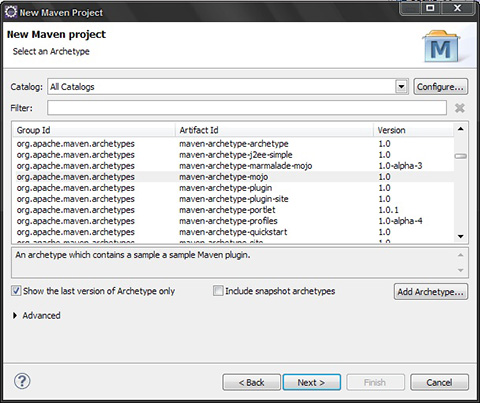Open the help question mark icon
The width and height of the screenshot is (480, 403).
[22, 381]
